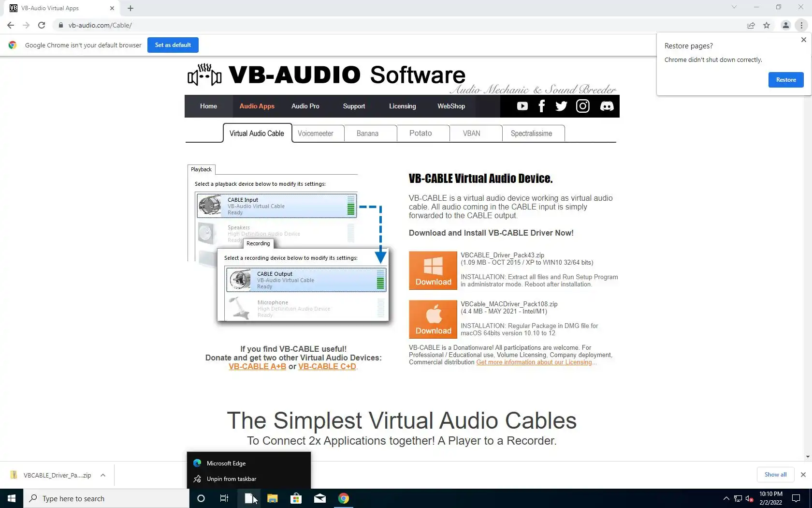Bookmark this page with the star icon
Screen dimensions: 812x508
(x=767, y=25)
